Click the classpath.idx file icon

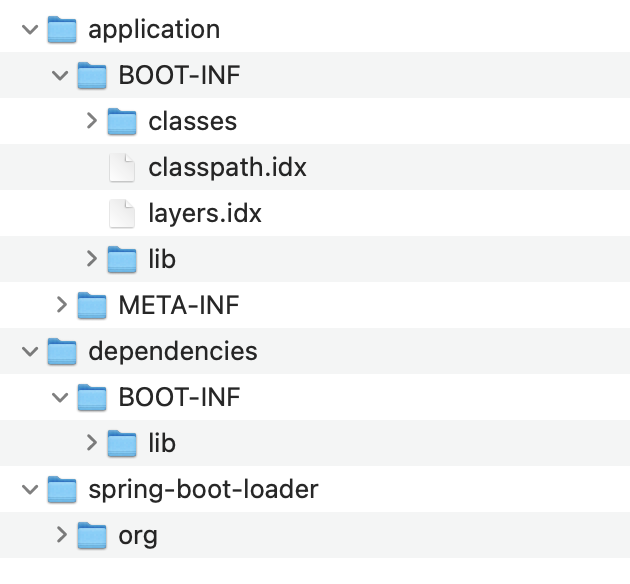[121, 167]
